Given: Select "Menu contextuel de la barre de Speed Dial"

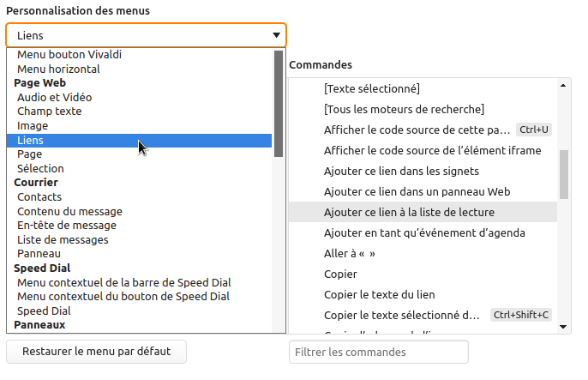Looking at the screenshot, I should 123,282.
